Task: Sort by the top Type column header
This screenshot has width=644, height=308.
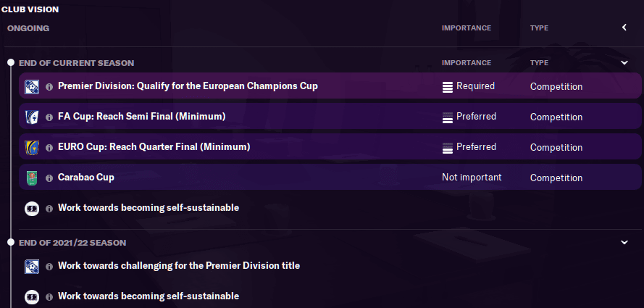Action: click(x=539, y=28)
